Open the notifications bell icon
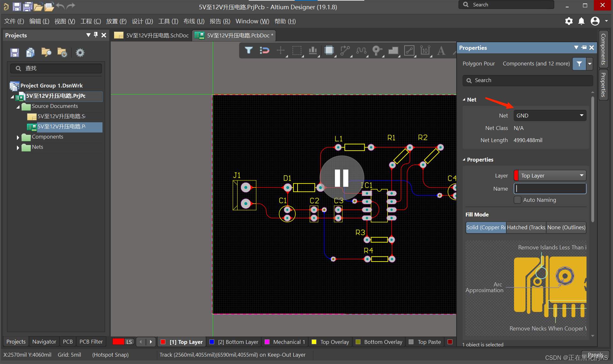Viewport: 613px width, 364px height. point(581,21)
